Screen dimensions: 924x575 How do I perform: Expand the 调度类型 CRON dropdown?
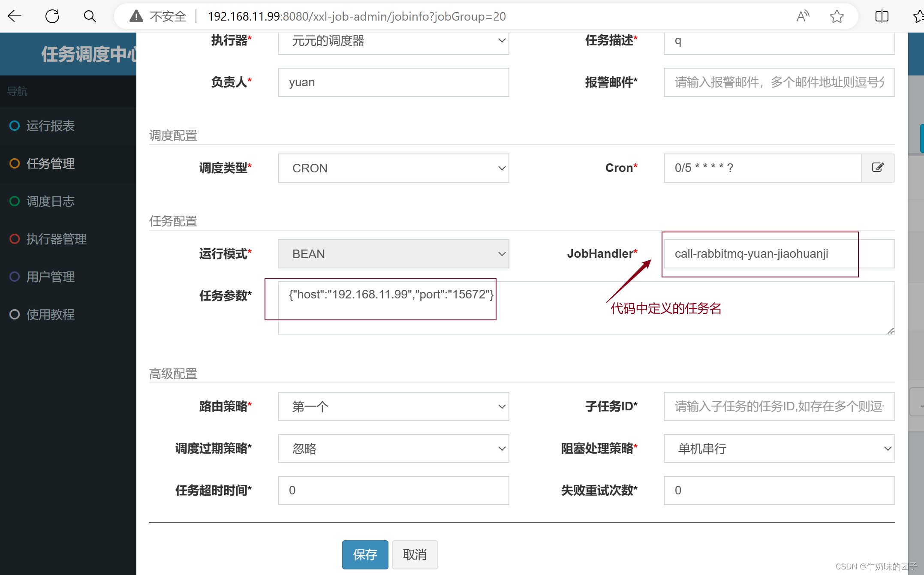(393, 168)
